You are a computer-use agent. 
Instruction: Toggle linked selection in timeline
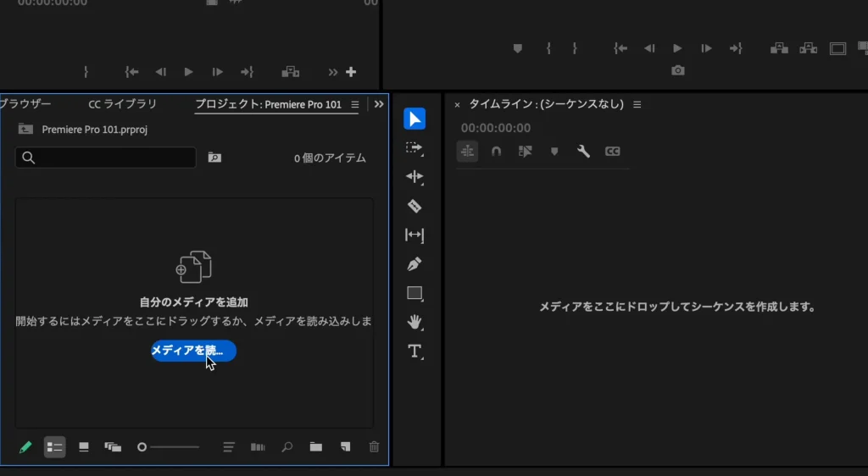[x=525, y=151]
